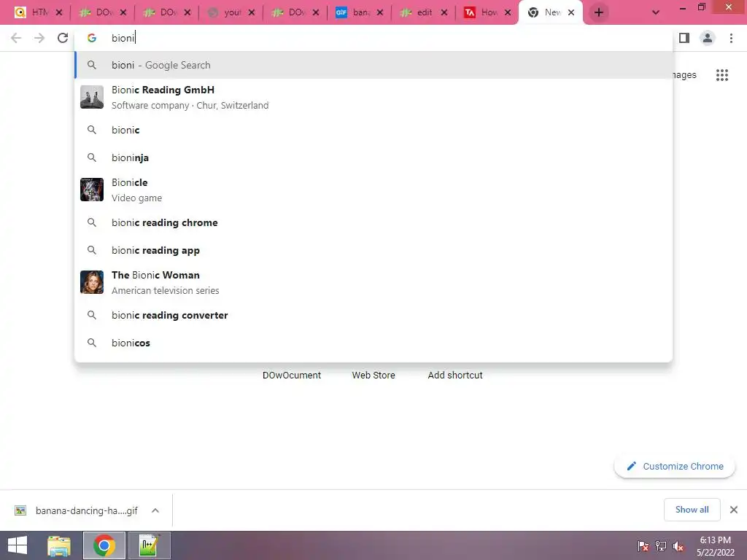
Task: Expand the tab search chevron
Action: tap(656, 12)
